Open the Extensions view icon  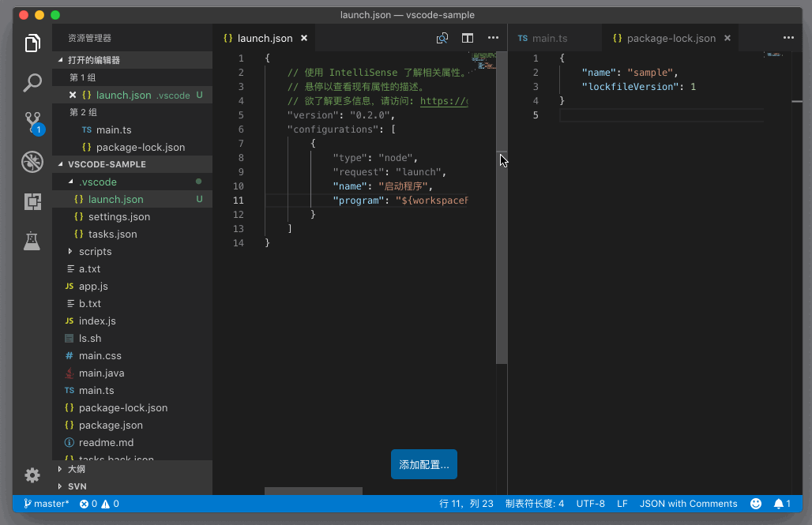(32, 201)
